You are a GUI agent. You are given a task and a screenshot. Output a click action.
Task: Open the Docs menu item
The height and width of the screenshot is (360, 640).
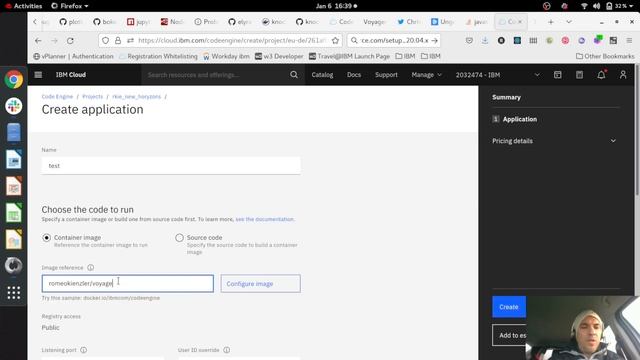tap(354, 75)
